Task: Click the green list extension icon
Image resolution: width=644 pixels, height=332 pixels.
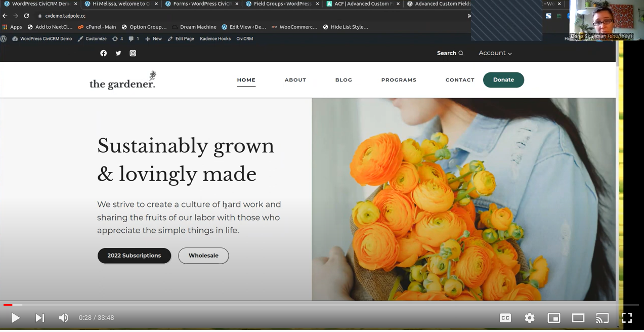Action: (x=559, y=16)
